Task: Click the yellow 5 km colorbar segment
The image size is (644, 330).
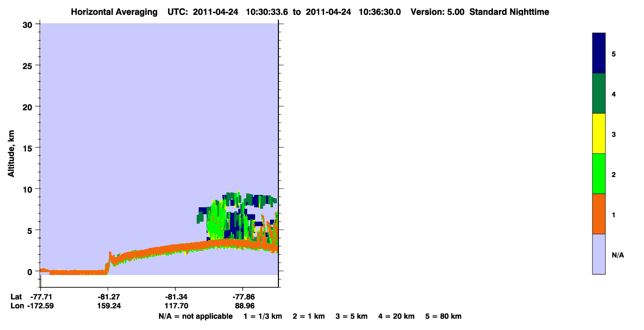Action: click(599, 134)
